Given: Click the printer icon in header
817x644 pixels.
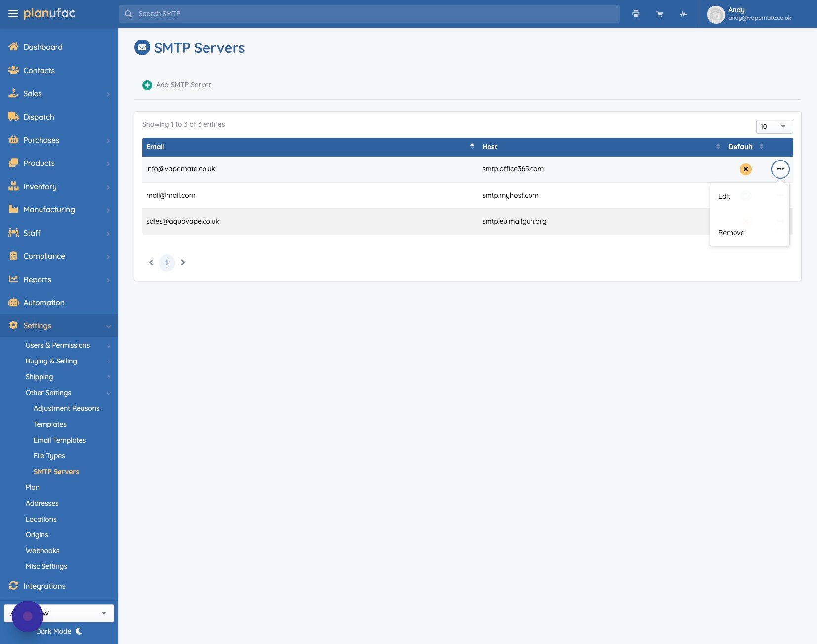Looking at the screenshot, I should 636,14.
